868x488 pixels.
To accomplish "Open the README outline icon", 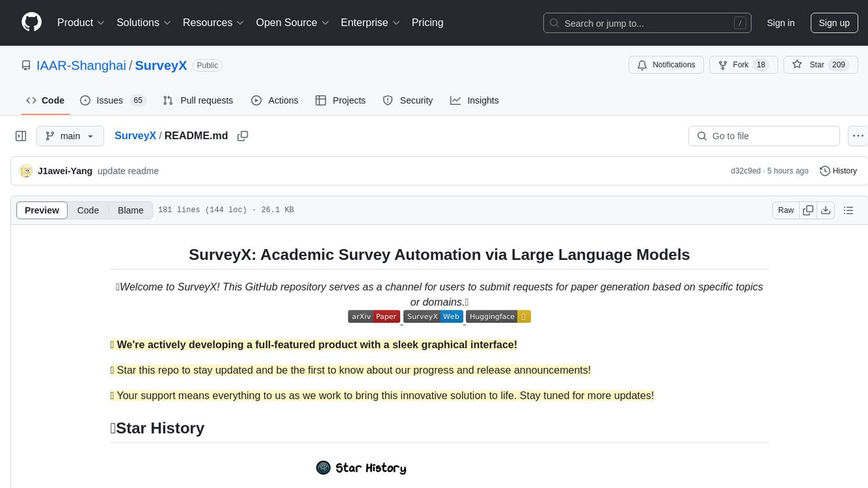I will coord(848,210).
